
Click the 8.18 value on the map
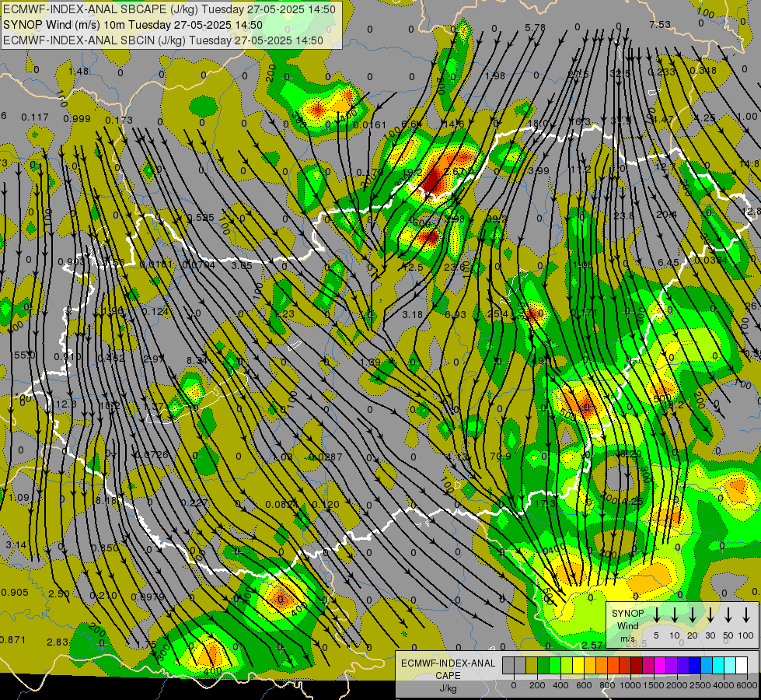[x=105, y=500]
